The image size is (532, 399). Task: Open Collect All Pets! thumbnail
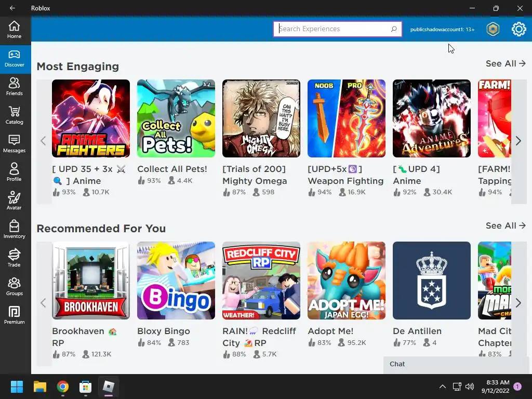coord(176,118)
